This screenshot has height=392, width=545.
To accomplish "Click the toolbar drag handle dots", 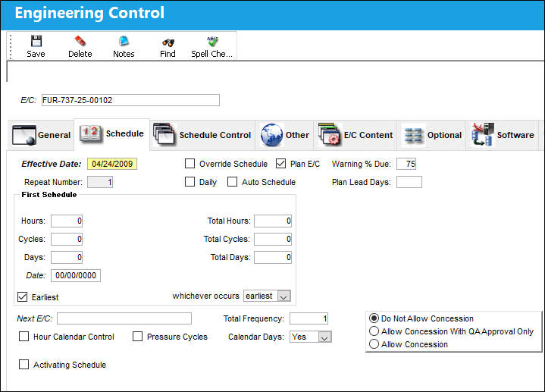I will point(11,46).
